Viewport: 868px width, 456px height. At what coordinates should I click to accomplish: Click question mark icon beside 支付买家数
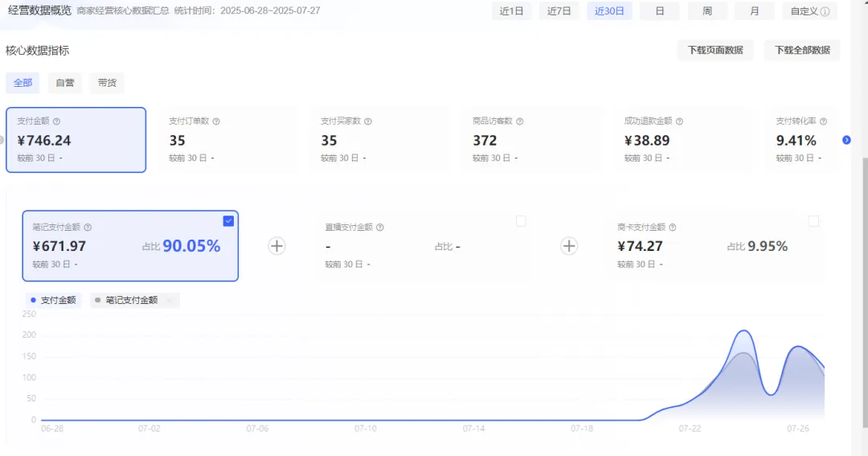pyautogui.click(x=368, y=121)
